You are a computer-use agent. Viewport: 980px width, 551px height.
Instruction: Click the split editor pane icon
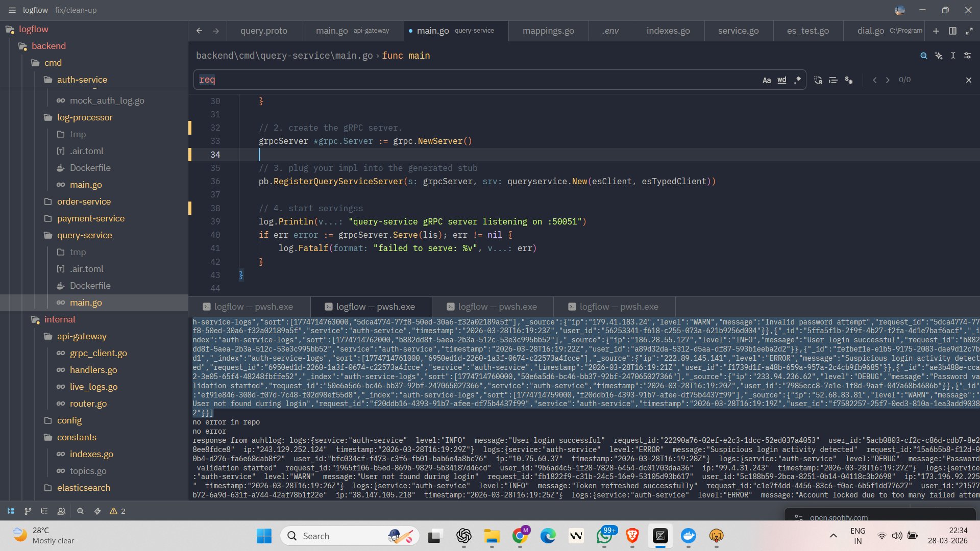952,31
